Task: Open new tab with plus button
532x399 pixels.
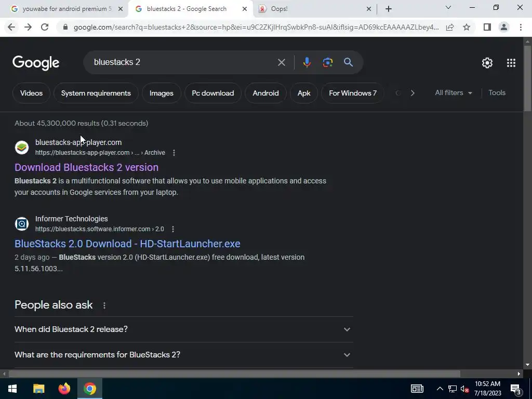Action: click(389, 9)
